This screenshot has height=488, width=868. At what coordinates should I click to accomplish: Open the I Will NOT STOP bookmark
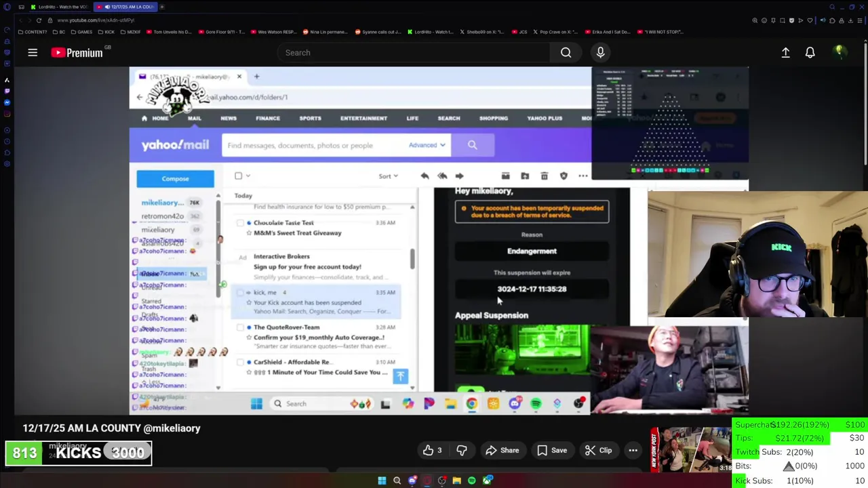659,32
